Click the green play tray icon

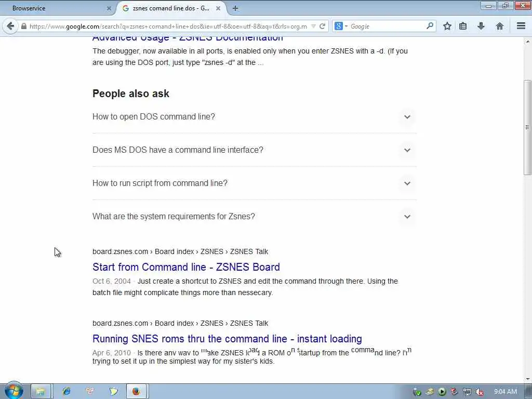click(442, 392)
